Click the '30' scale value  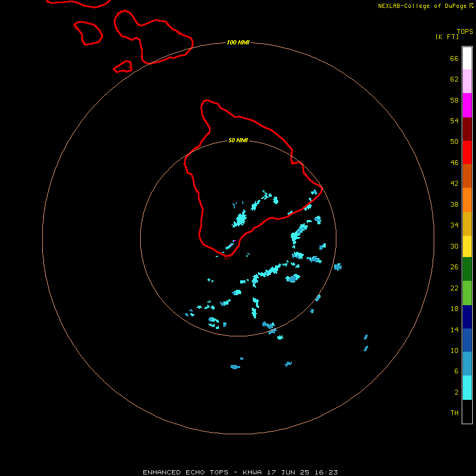[x=454, y=246]
